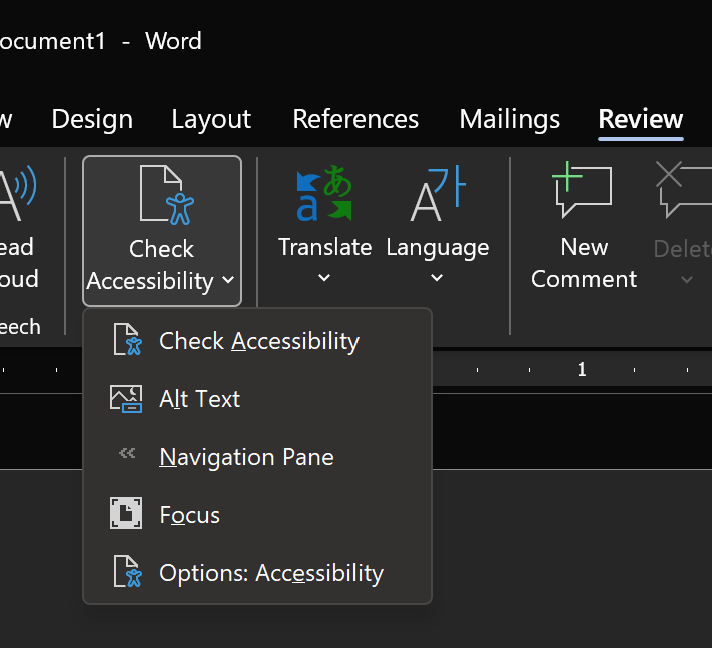The height and width of the screenshot is (648, 712).
Task: Expand the Delete comment dropdown arrow
Action: 687,280
